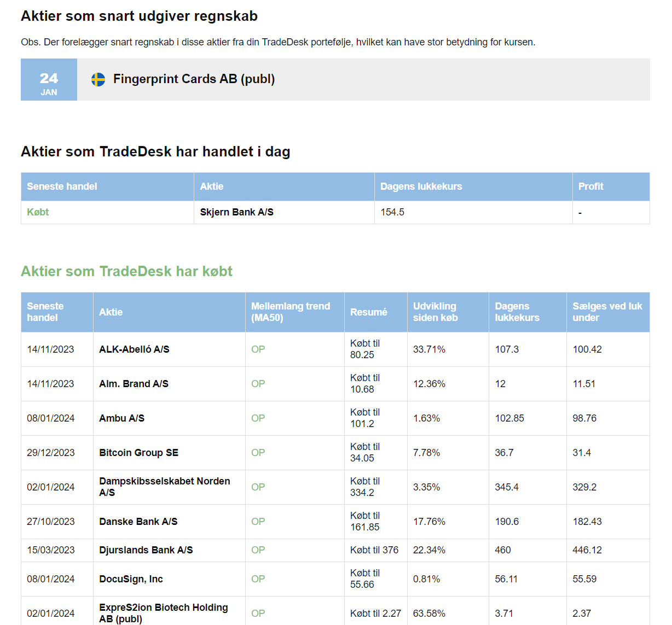Select stop value 11.51 for Alm. Brand
672x625 pixels.
583,384
